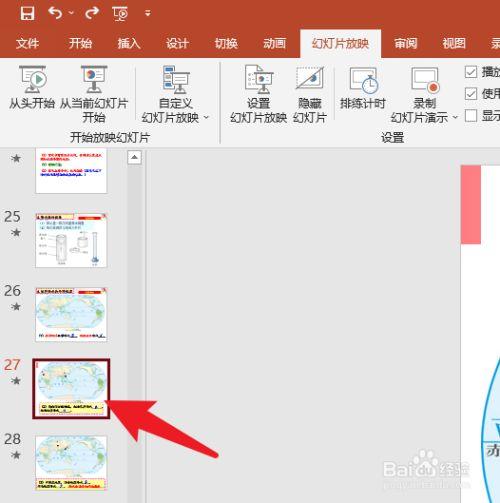Image resolution: width=500 pixels, height=503 pixels.
Task: Select slide 27 thumbnail
Action: pos(71,389)
